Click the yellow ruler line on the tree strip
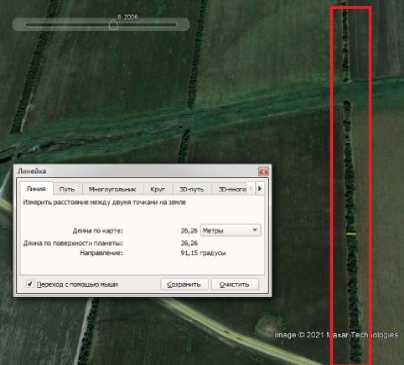The width and height of the screenshot is (404, 365). [x=351, y=234]
